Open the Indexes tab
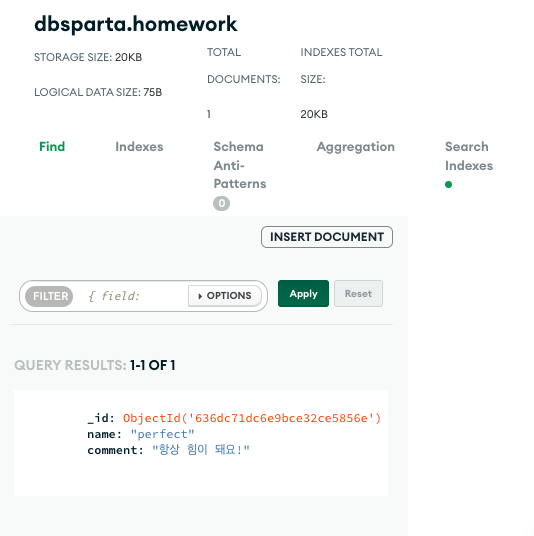Screen dimensions: 534x536 [139, 147]
